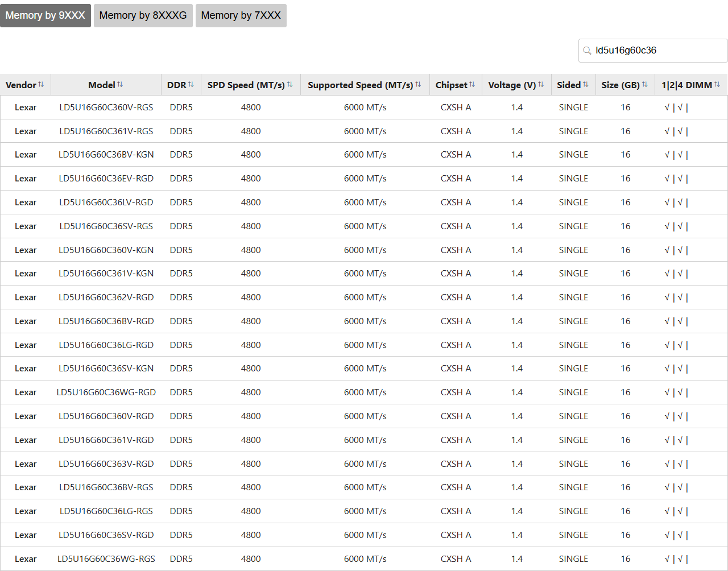Focus the search field containing ld5u16g60c36
Screen dimensions: 728x571
tap(653, 51)
